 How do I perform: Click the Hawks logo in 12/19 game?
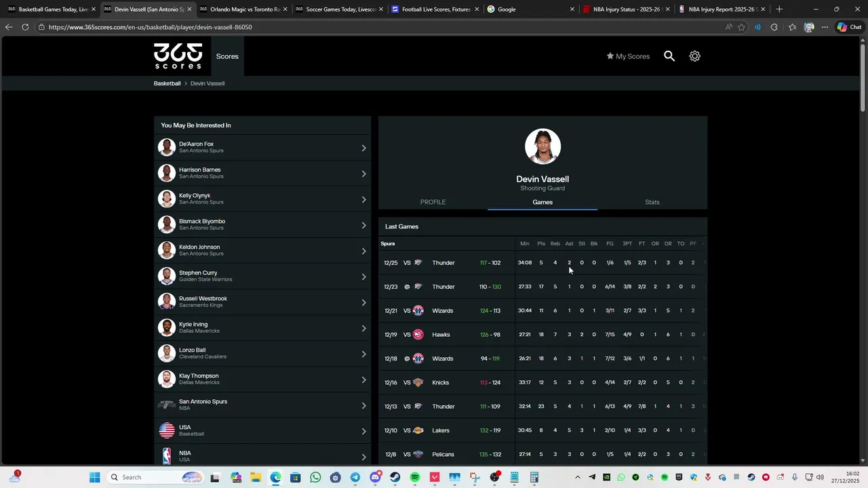click(418, 335)
